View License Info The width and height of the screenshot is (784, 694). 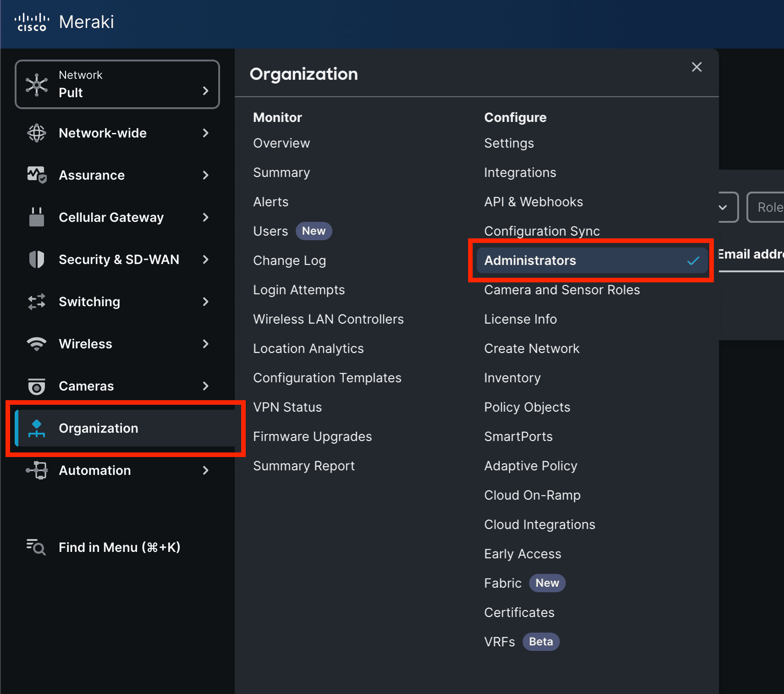point(520,319)
